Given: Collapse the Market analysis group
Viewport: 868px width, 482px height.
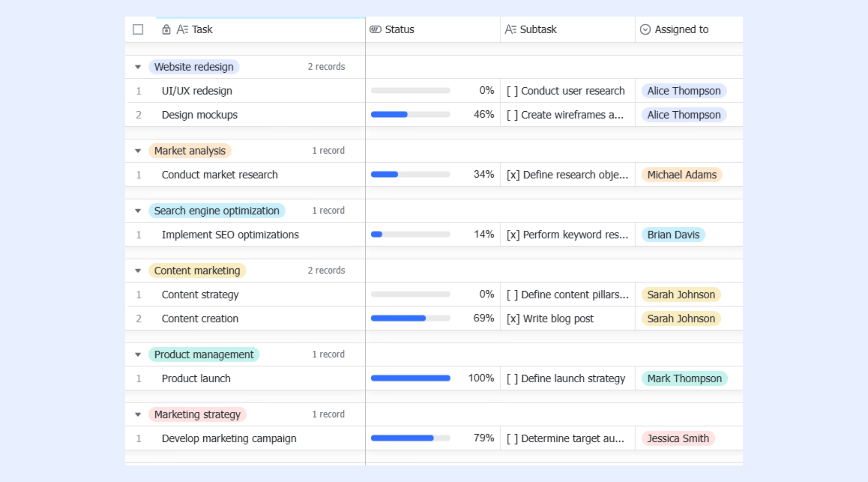Looking at the screenshot, I should point(138,151).
